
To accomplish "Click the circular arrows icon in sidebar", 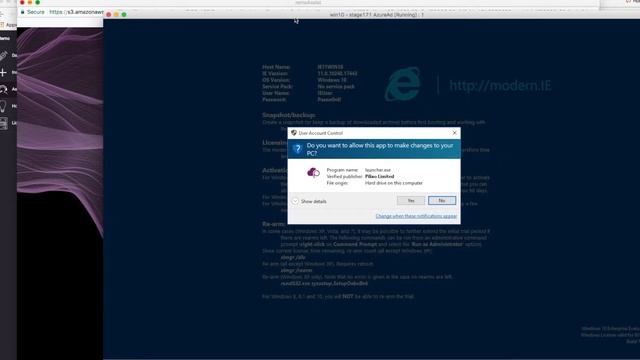I will [x=3, y=89].
